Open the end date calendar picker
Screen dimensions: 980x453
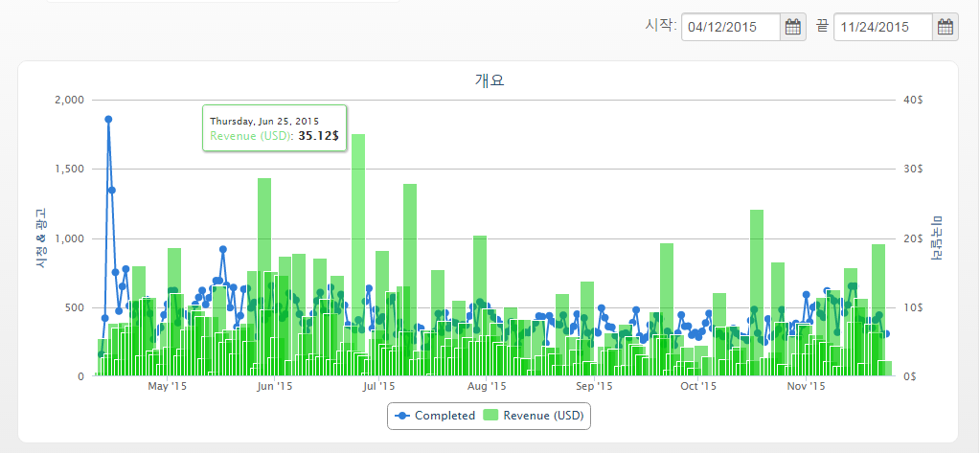click(945, 27)
